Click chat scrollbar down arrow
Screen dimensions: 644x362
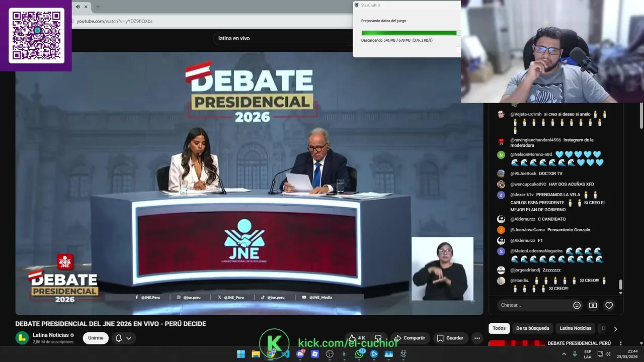620,293
